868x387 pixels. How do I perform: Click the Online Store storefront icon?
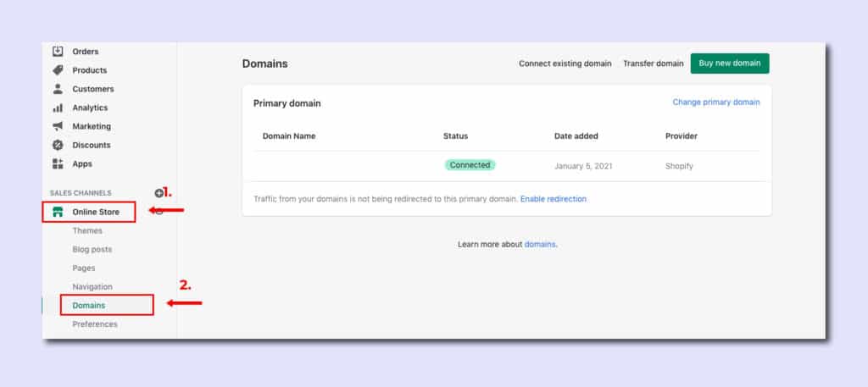pos(58,212)
